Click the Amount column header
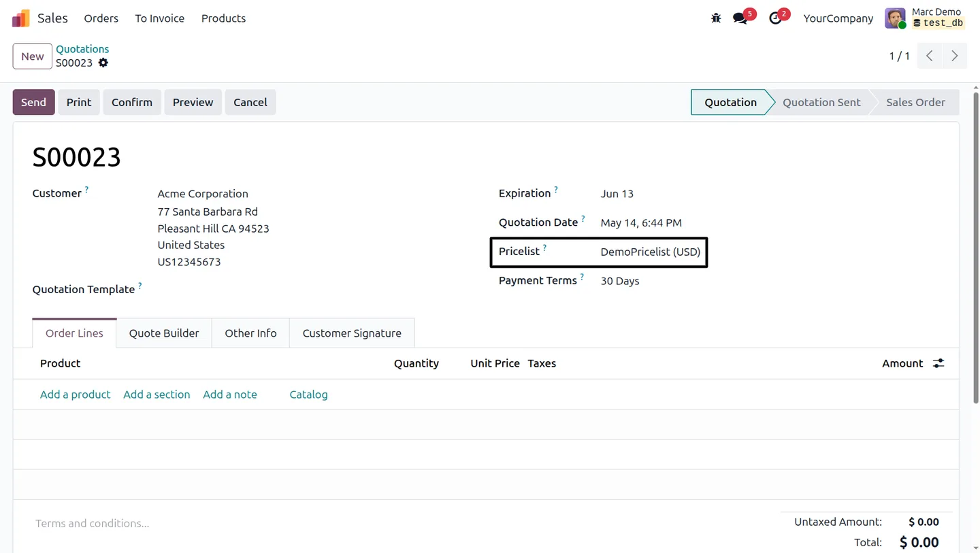 [x=902, y=363]
